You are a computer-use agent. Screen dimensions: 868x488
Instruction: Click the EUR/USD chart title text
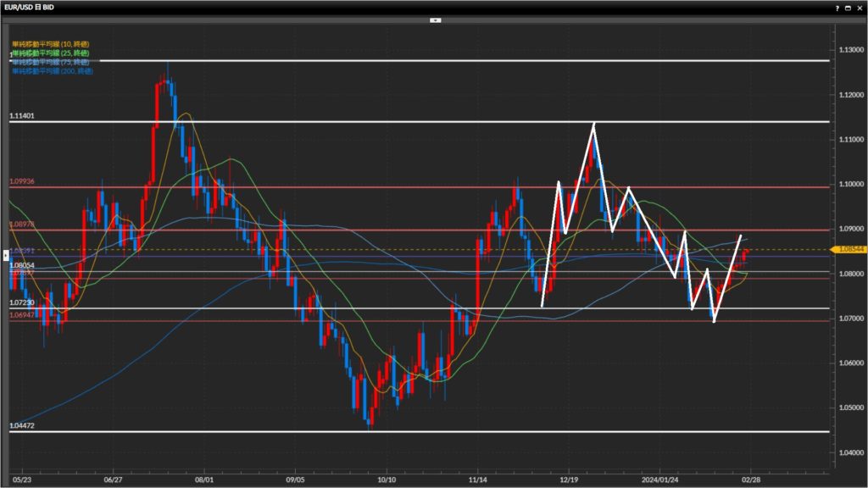31,6
